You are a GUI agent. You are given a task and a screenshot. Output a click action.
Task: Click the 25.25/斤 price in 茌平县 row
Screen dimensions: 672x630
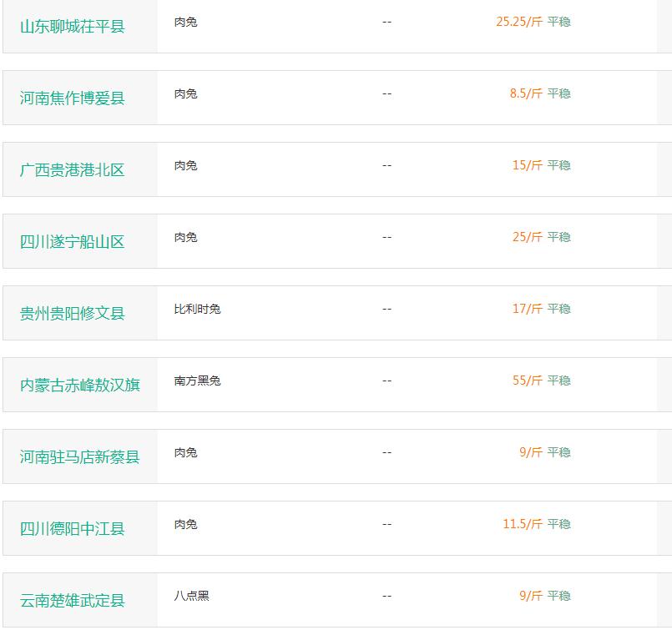coord(518,22)
